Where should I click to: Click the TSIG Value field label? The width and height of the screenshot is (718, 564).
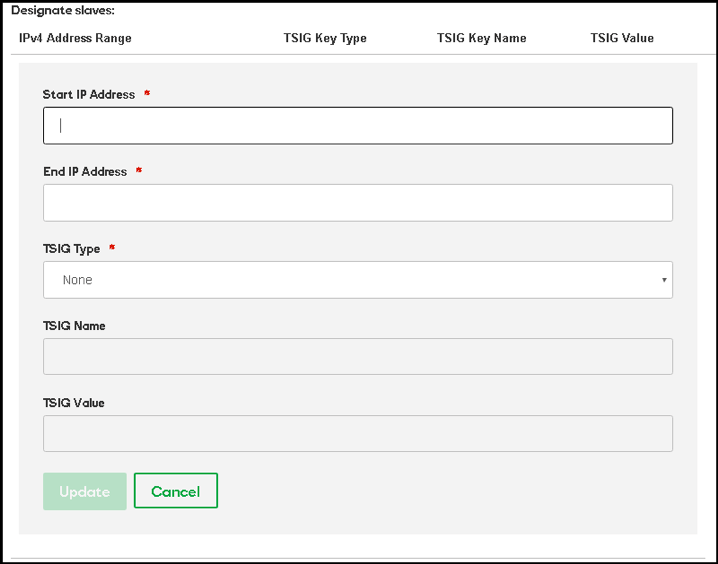74,403
